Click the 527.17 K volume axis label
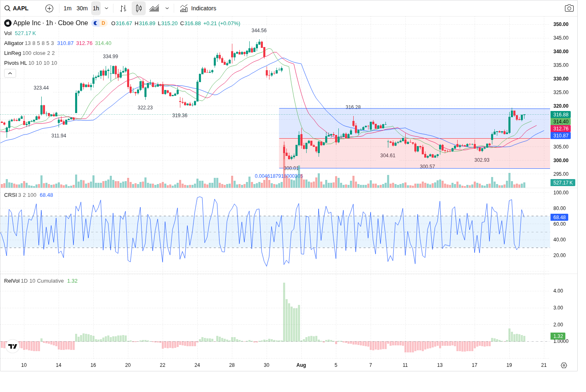The width and height of the screenshot is (586, 392). [x=563, y=183]
